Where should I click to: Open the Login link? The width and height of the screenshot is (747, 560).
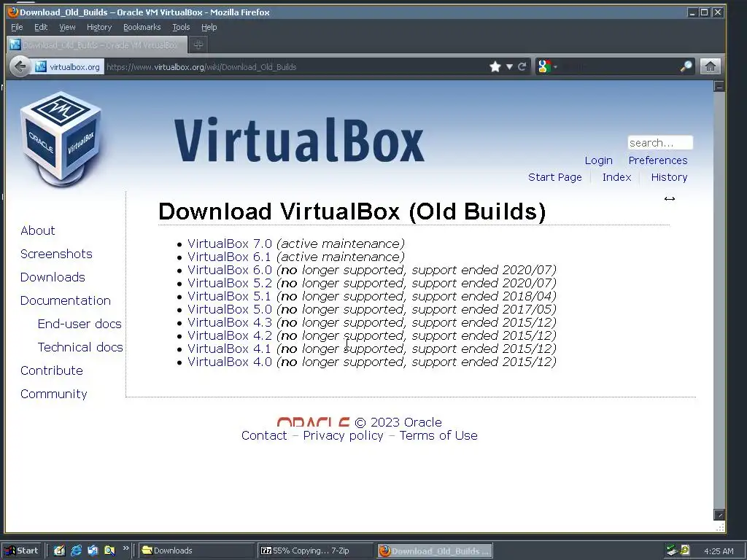(598, 160)
